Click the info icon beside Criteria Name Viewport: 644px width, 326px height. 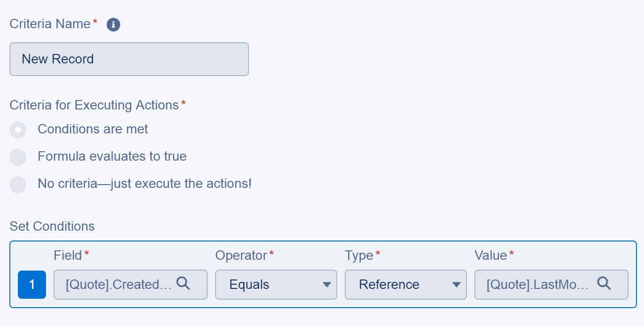click(113, 24)
